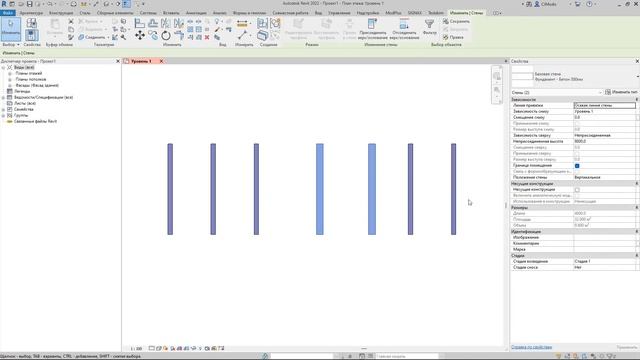Close the Project Browser panel
The height and width of the screenshot is (360, 640).
tap(118, 61)
